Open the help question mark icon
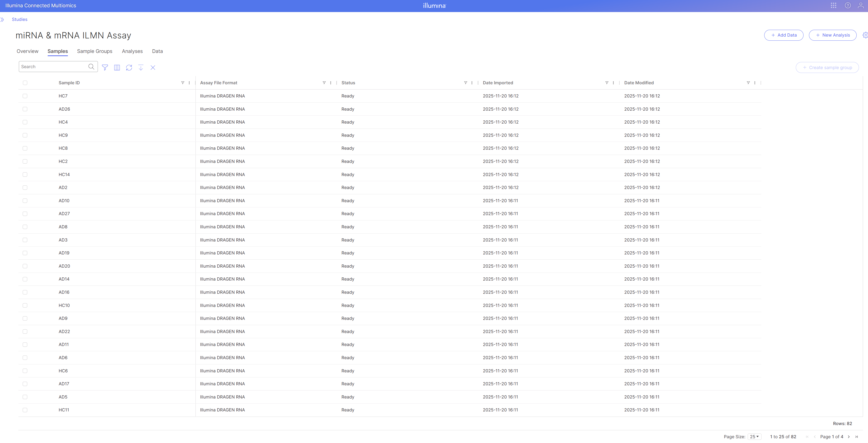 847,5
